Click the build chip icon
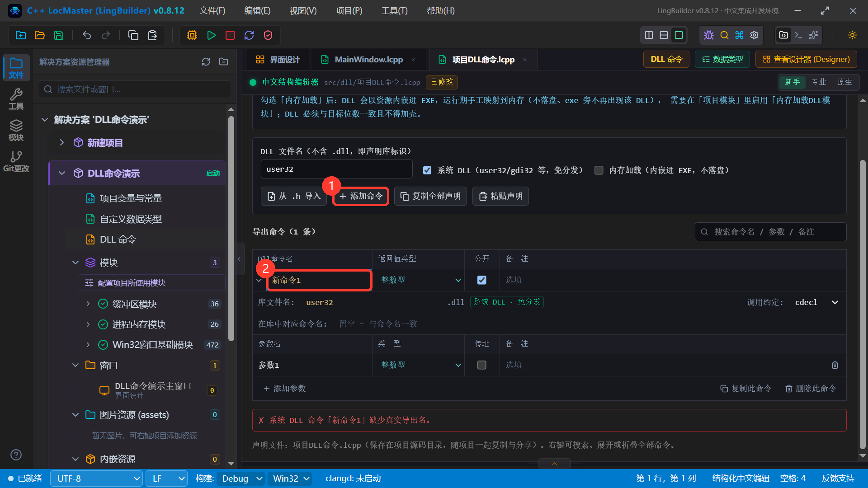Image resolution: width=868 pixels, height=488 pixels. pyautogui.click(x=192, y=35)
